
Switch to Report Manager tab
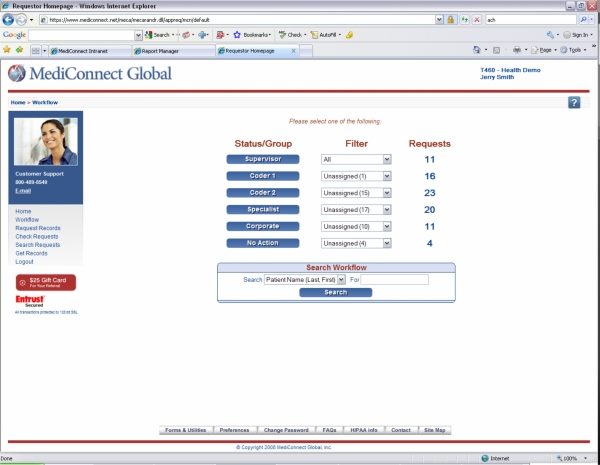click(174, 51)
